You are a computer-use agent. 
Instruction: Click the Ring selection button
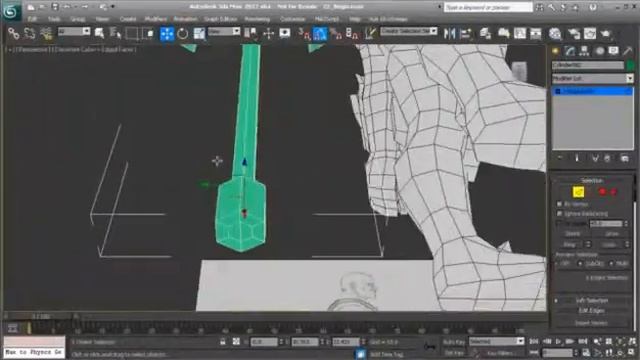(569, 244)
